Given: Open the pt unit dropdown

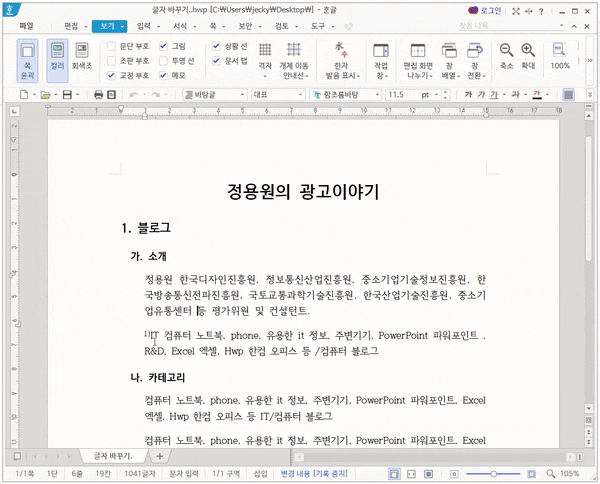Looking at the screenshot, I should tap(437, 95).
